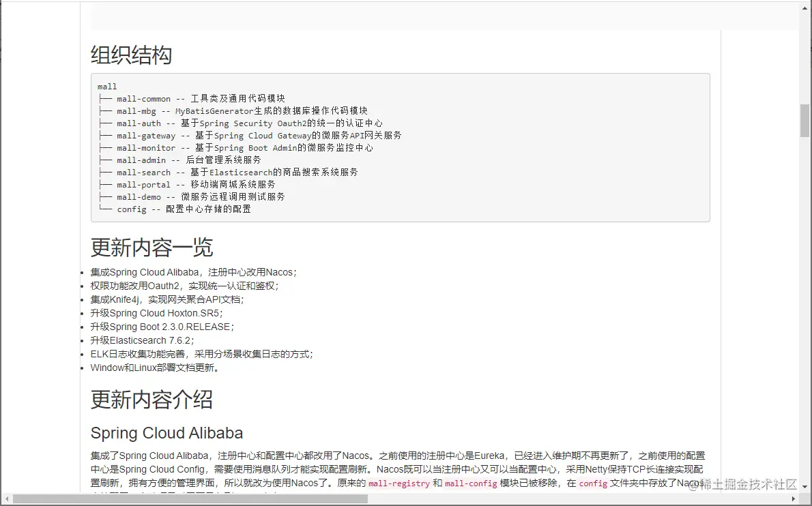The height and width of the screenshot is (506, 812).
Task: Click the 集成Knife4j bullet item
Action: pos(167,299)
